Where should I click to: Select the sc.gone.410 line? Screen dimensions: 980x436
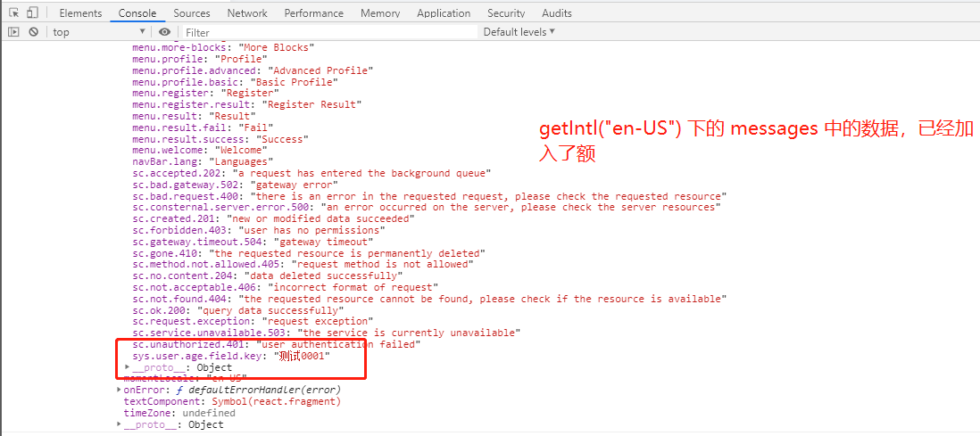click(x=309, y=253)
